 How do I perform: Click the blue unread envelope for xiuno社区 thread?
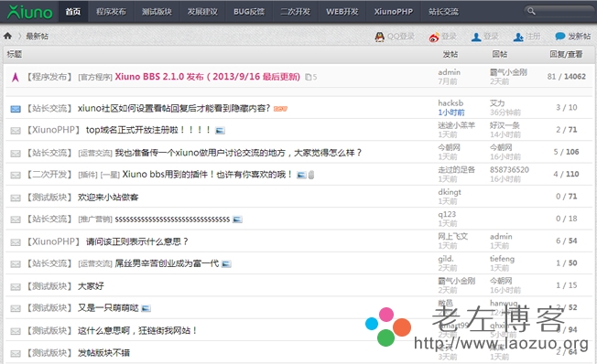(x=16, y=109)
